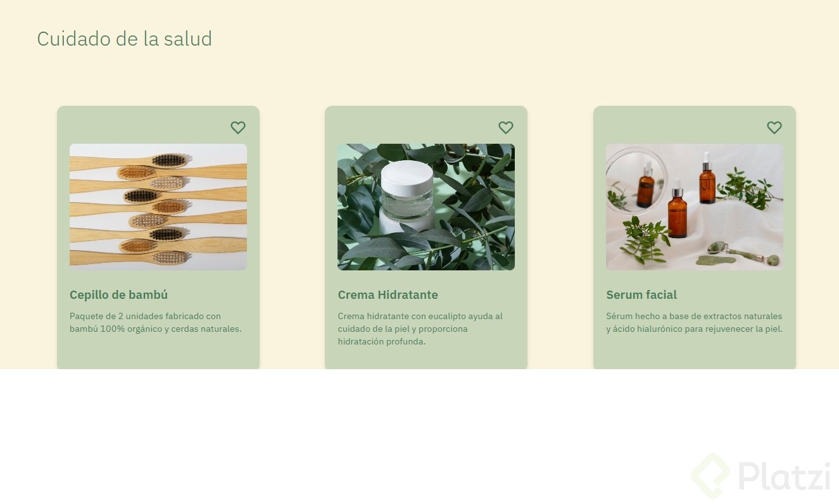Open the serum bottles product photo
The image size is (839, 504).
(695, 207)
